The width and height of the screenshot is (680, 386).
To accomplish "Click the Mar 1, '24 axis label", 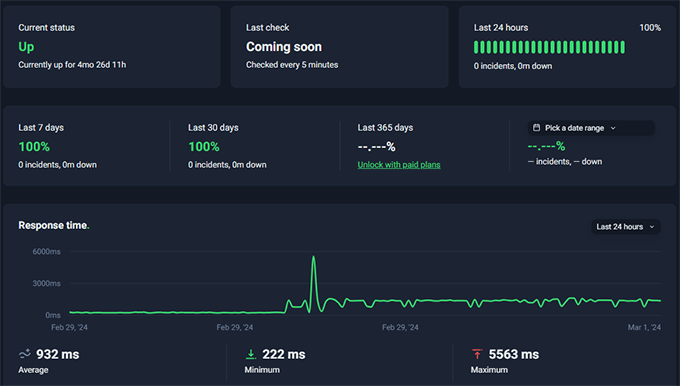I will [644, 327].
